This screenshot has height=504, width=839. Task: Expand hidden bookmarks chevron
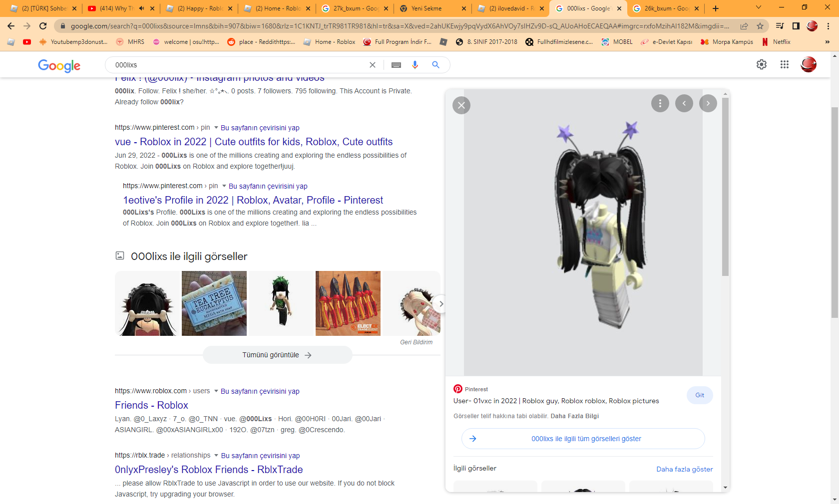(827, 42)
